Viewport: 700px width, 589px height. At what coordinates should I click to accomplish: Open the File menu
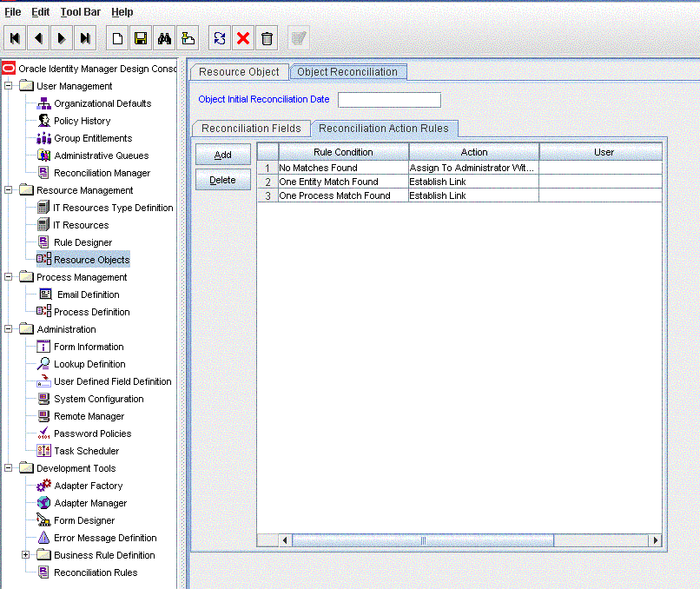point(13,12)
